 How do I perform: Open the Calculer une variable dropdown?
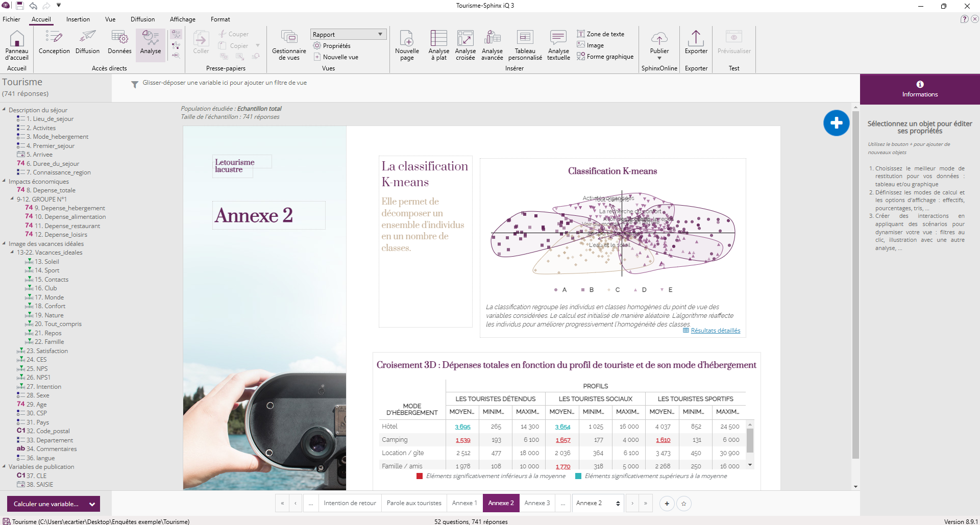(x=92, y=504)
